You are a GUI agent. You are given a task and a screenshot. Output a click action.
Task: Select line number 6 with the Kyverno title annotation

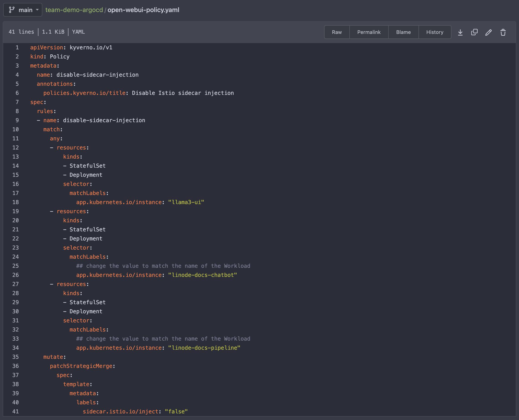coord(17,93)
